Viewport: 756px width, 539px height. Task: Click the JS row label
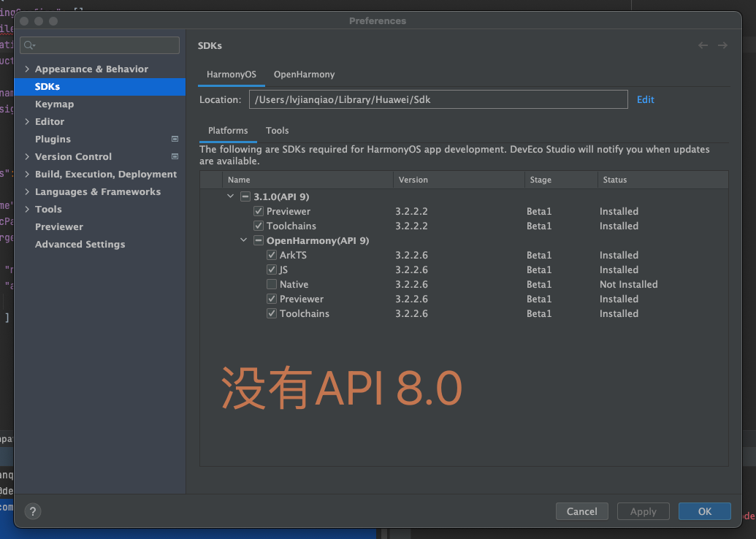(283, 269)
